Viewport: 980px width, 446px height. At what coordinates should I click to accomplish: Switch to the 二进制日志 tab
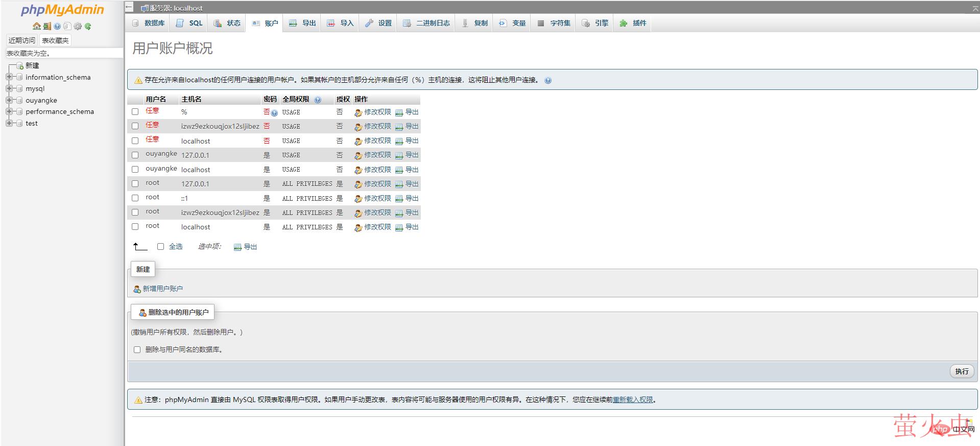(426, 23)
